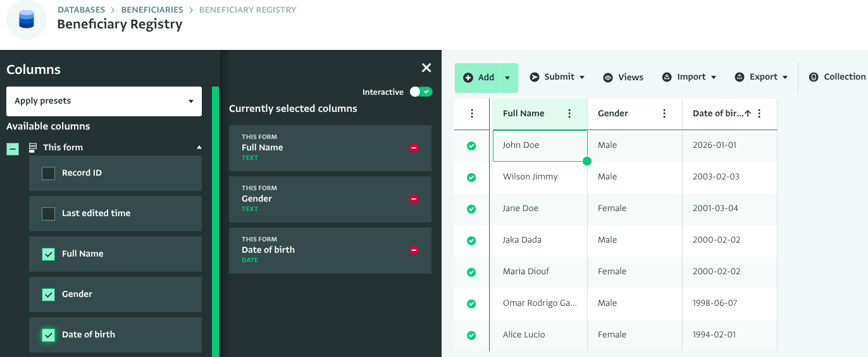The height and width of the screenshot is (357, 868).
Task: Remove Gender from selected columns
Action: [414, 199]
